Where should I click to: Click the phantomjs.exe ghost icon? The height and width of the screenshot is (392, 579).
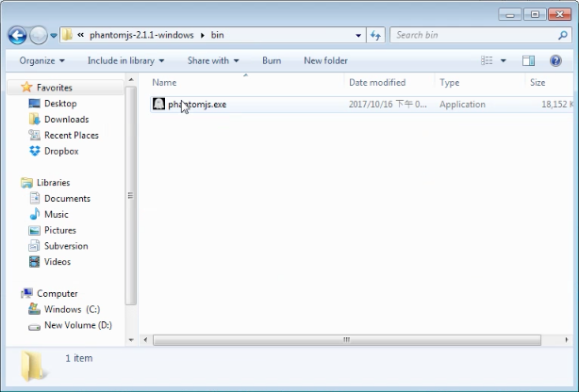(158, 104)
